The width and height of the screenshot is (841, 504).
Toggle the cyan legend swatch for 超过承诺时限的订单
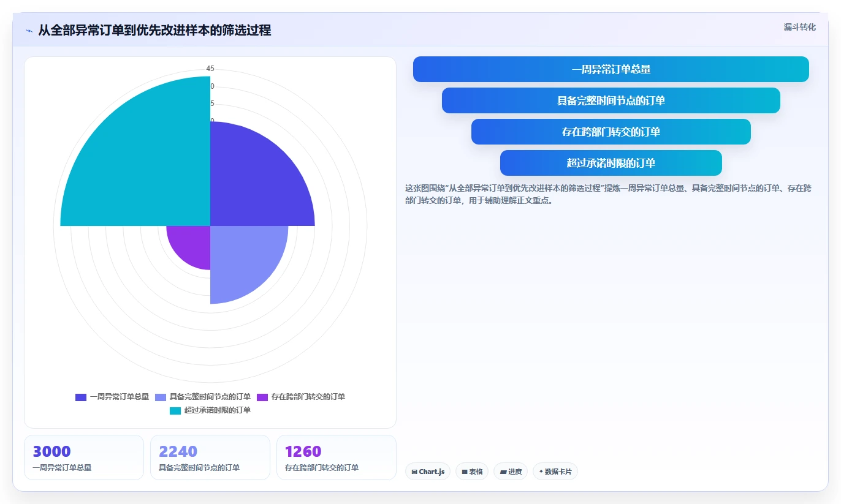[x=175, y=410]
